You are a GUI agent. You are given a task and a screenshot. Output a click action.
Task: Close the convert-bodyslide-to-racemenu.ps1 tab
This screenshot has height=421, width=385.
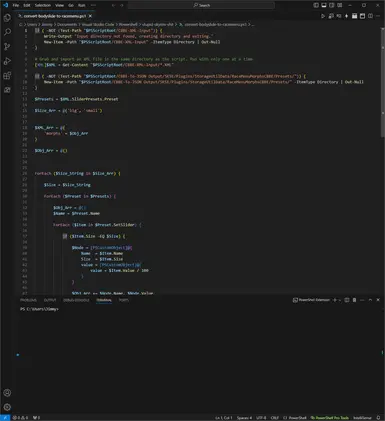pos(90,16)
